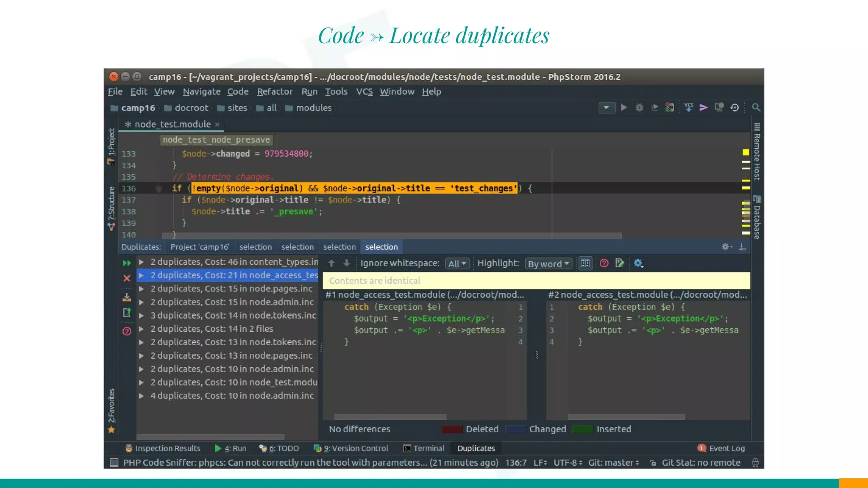Click the edit source pencil icon
This screenshot has width=868, height=488.
pos(620,263)
